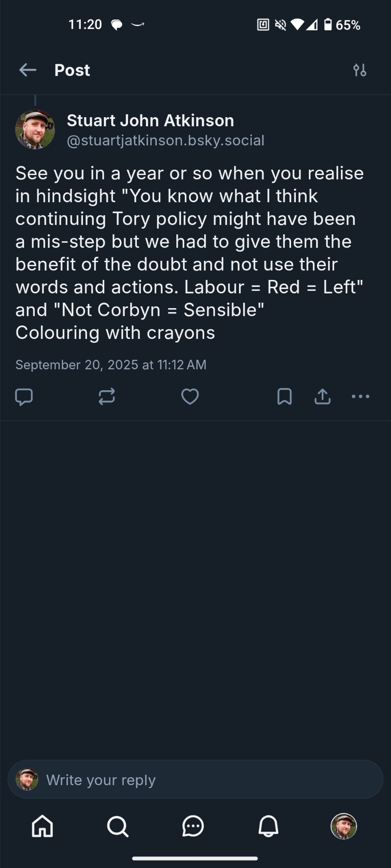Screen dimensions: 391x868
Task: Open the Notifications bell tab
Action: point(268,826)
